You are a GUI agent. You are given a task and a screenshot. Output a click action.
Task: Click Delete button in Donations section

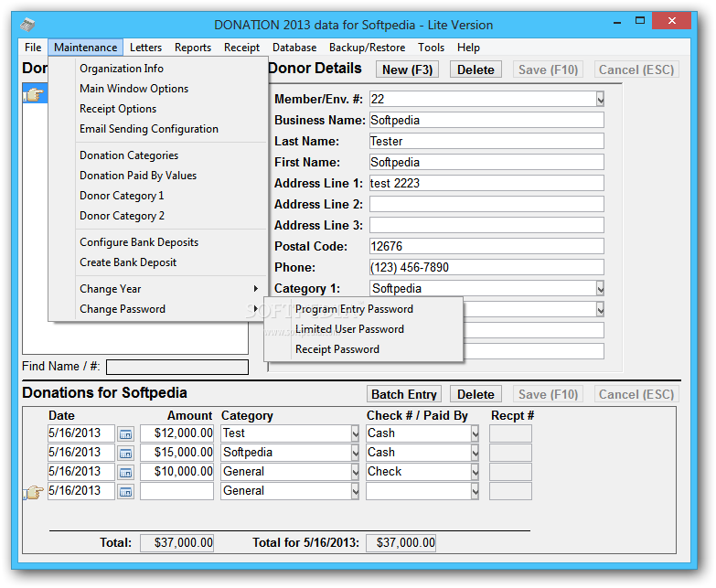pyautogui.click(x=476, y=394)
